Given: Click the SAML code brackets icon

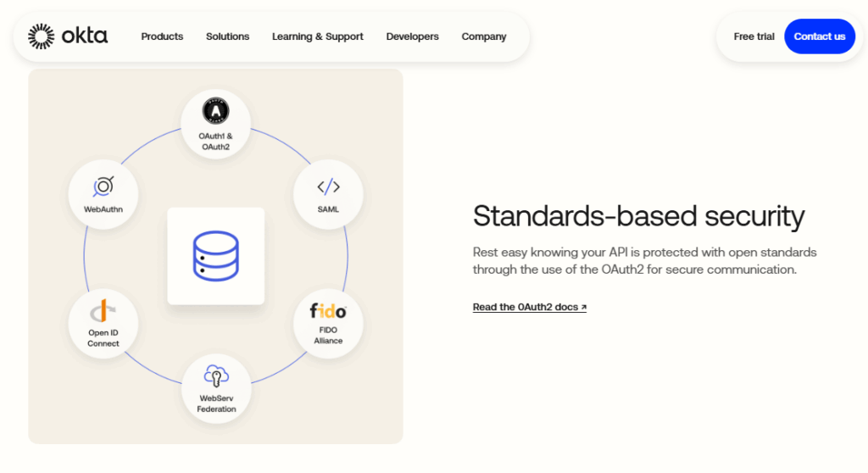Looking at the screenshot, I should pyautogui.click(x=328, y=186).
